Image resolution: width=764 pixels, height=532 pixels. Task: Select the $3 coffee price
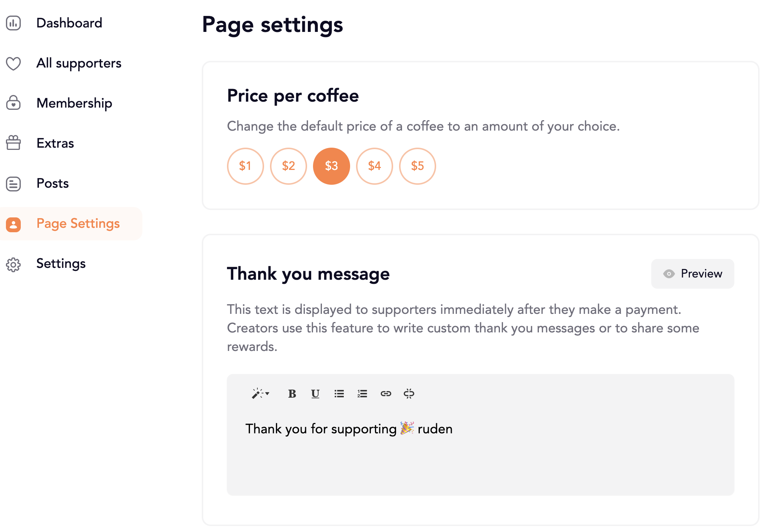(x=331, y=166)
